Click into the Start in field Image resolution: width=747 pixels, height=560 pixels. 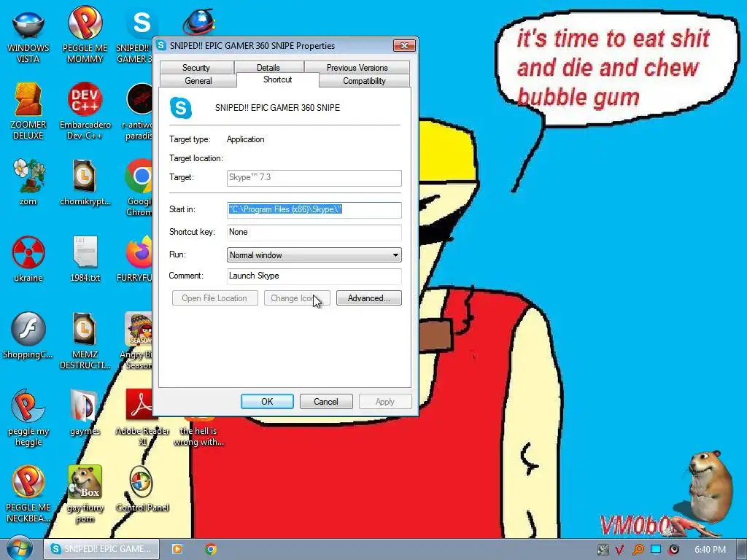pyautogui.click(x=314, y=209)
